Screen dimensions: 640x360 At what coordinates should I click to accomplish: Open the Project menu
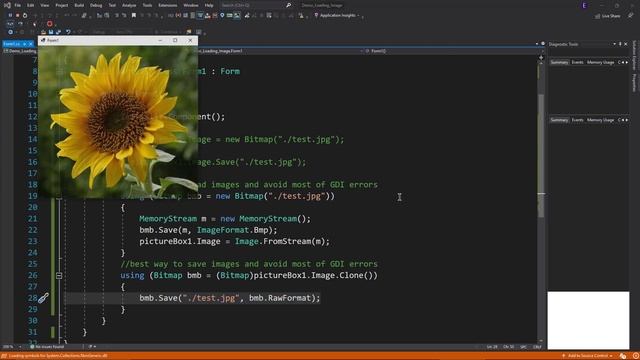(62, 5)
